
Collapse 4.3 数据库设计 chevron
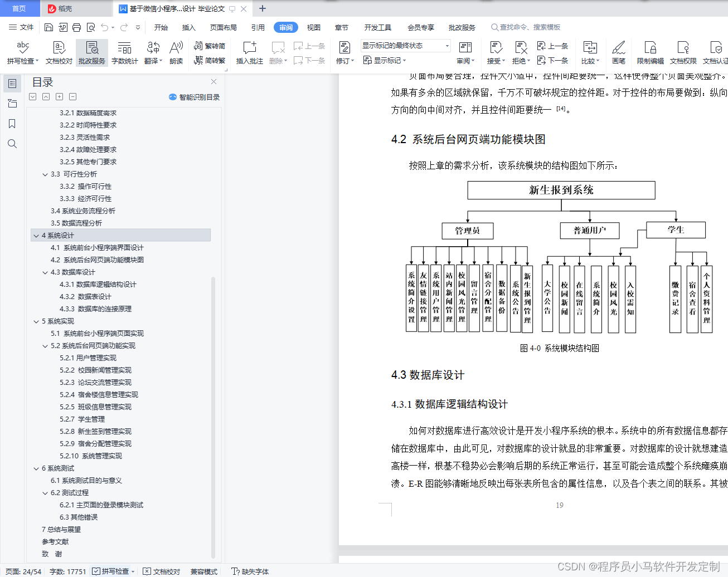(45, 272)
